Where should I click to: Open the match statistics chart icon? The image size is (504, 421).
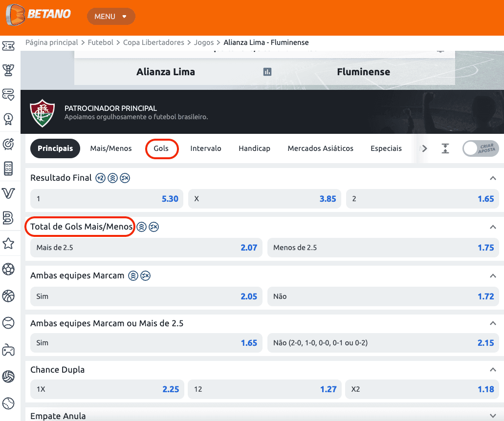tap(267, 72)
